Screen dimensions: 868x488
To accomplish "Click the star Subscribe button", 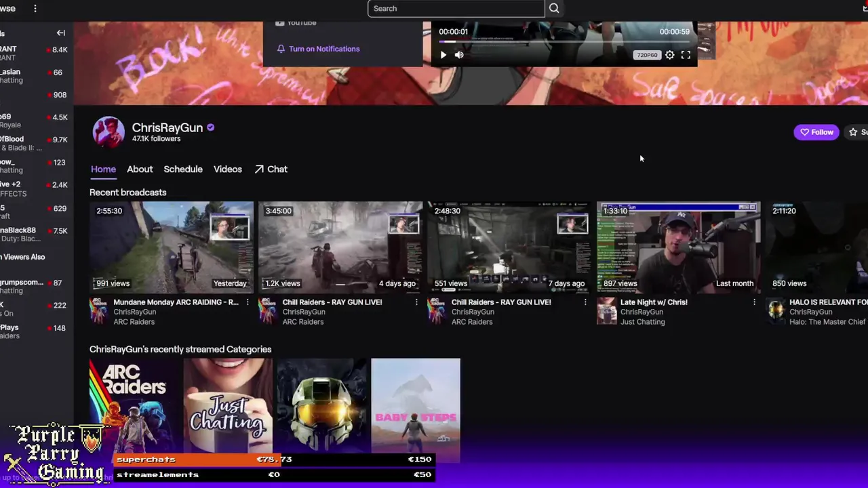I will pos(857,132).
